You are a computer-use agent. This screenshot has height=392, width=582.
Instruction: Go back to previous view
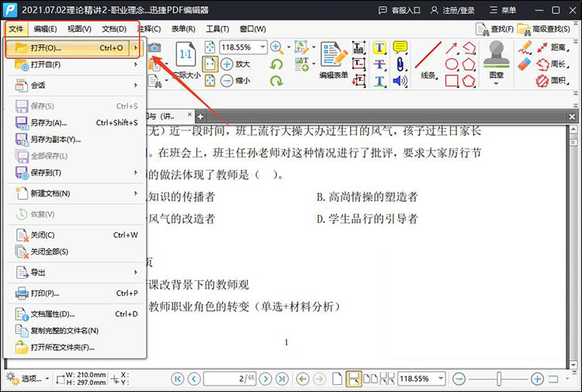[x=303, y=379]
